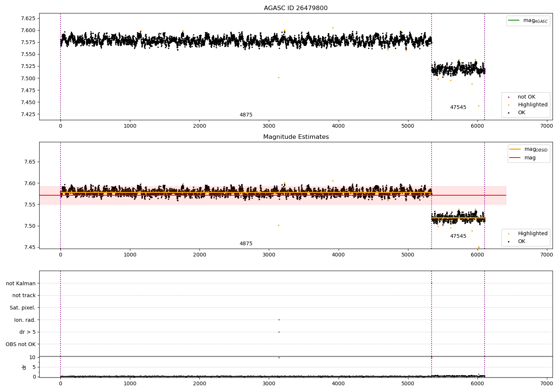Click the 10 y-tick in bottom dr plot
The width and height of the screenshot is (560, 392).
tap(32, 357)
